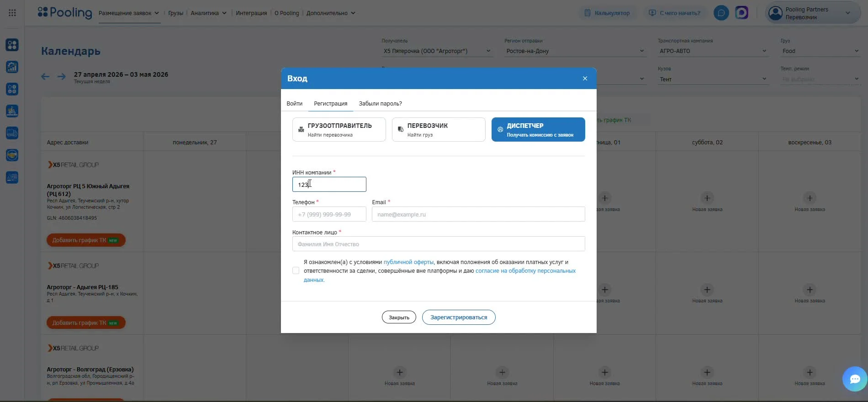
Task: Click the GLN: 4606038418495 text
Action: coord(72,218)
